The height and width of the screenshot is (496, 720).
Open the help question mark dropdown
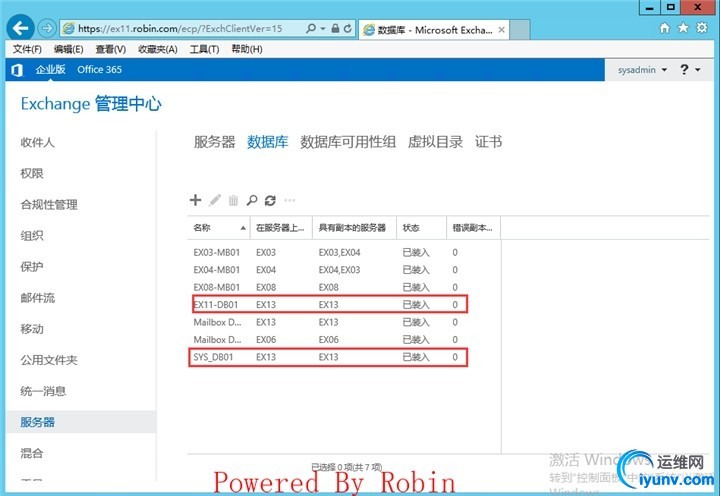coord(690,70)
